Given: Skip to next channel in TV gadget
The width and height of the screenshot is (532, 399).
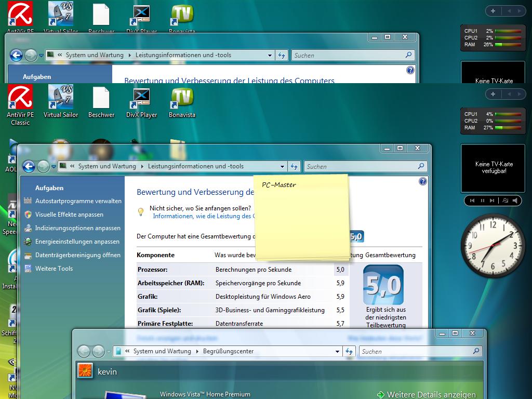Looking at the screenshot, I should point(491,201).
